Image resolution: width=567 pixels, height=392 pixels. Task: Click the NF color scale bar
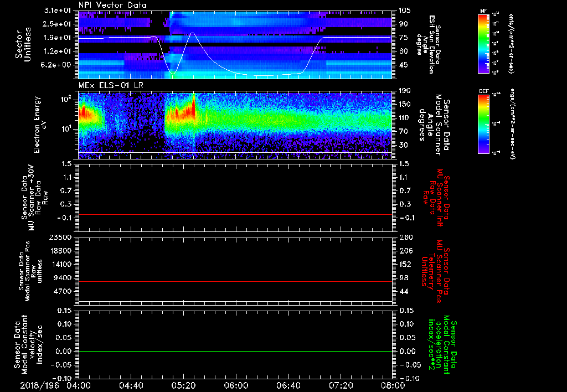click(484, 43)
